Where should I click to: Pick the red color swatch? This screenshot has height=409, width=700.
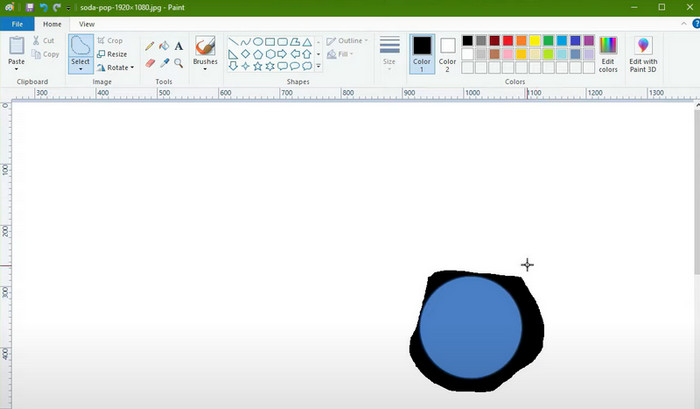[x=508, y=41]
